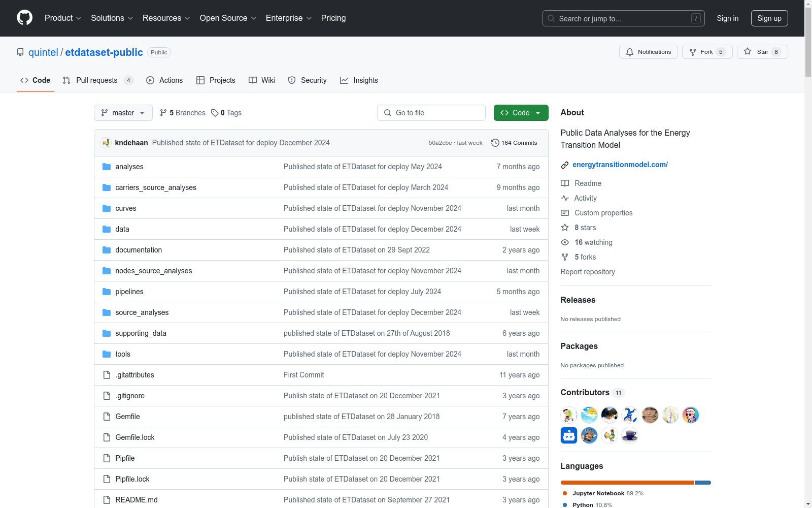View 164 Commits history

(514, 143)
